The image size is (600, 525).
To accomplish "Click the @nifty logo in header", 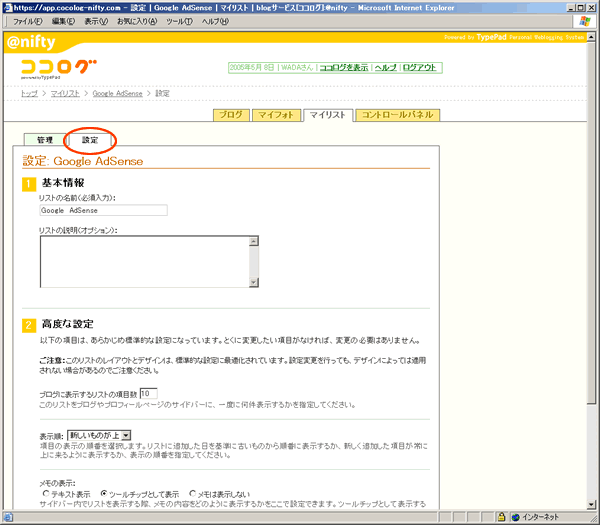I will (32, 43).
